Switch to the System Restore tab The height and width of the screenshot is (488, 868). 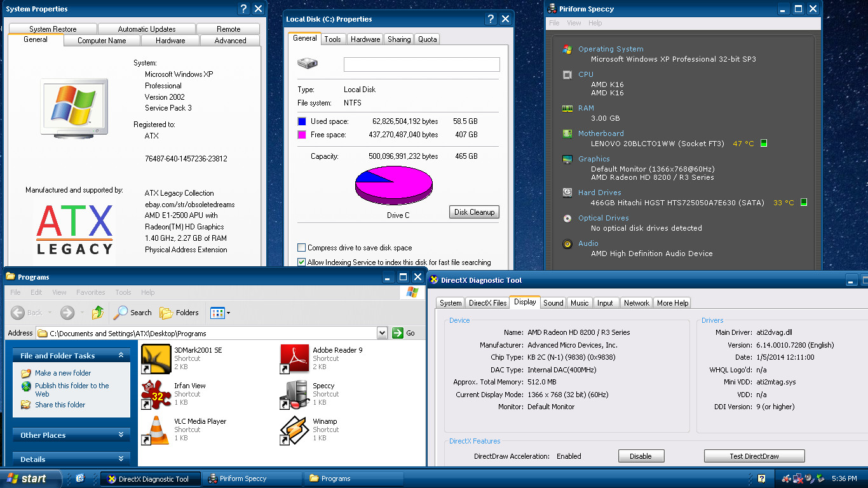click(x=53, y=29)
